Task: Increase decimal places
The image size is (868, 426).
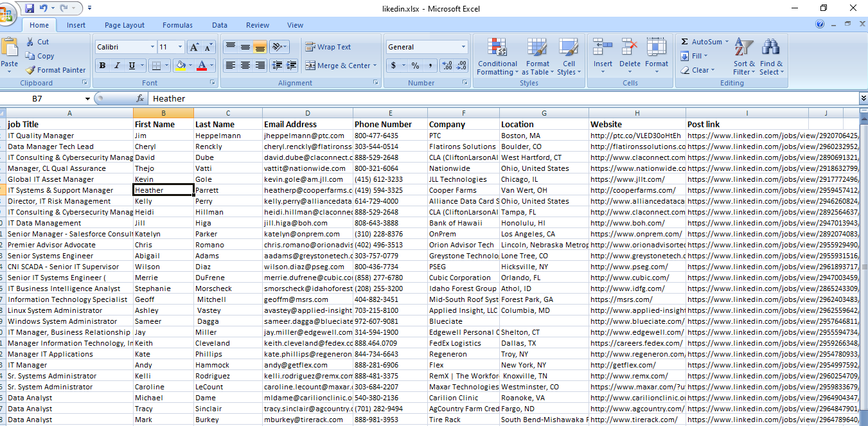Action: point(447,66)
